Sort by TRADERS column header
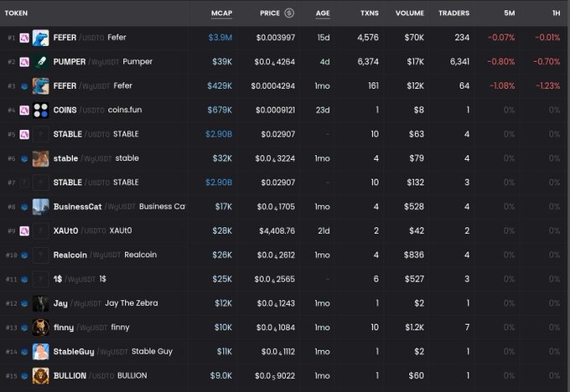The height and width of the screenshot is (392, 570). (x=453, y=13)
